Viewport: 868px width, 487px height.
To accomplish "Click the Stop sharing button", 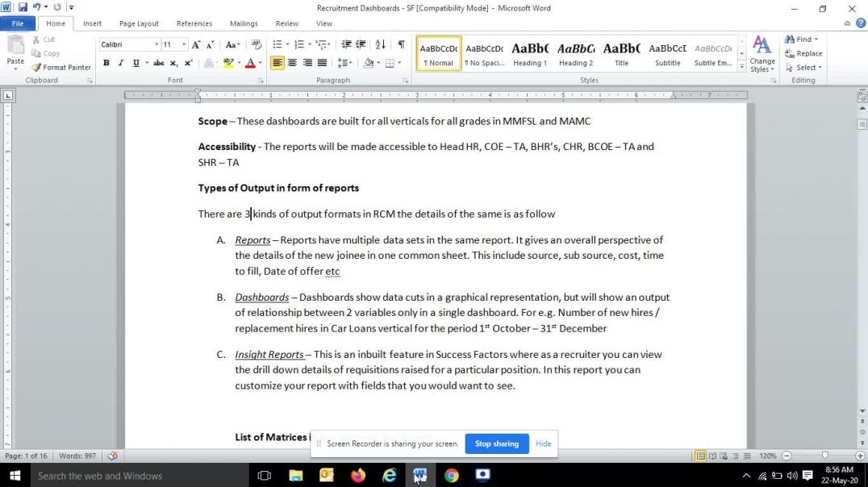I will pos(496,443).
